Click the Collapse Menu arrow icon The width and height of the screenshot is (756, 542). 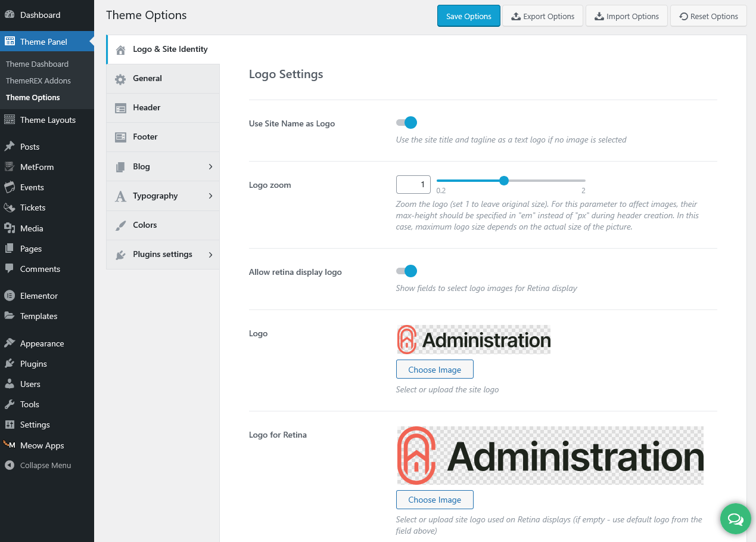click(9, 465)
